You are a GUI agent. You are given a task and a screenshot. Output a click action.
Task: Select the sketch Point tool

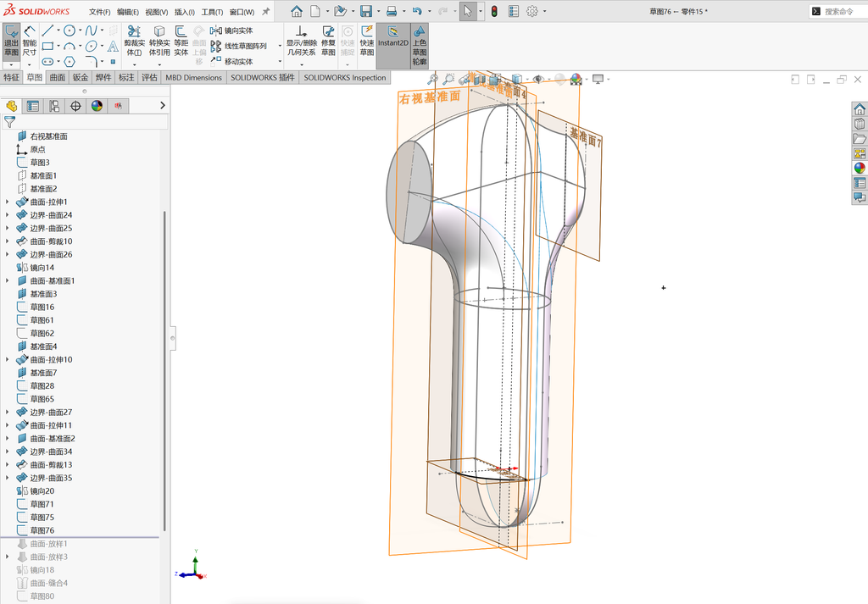click(x=113, y=61)
